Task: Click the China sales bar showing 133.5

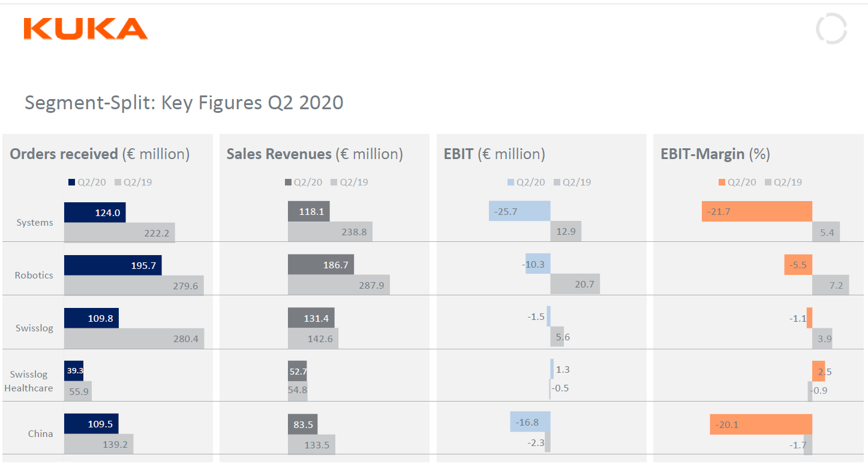Action: point(311,444)
